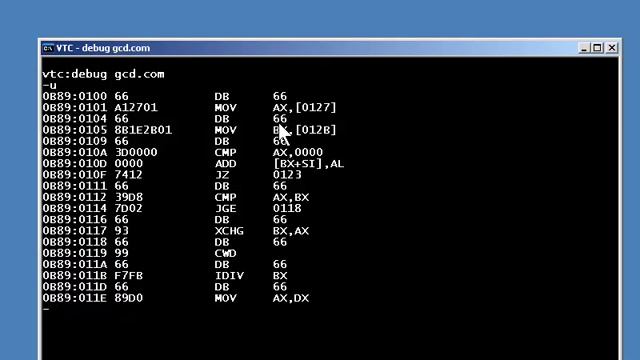Click the JZ mnemonic

(222, 175)
